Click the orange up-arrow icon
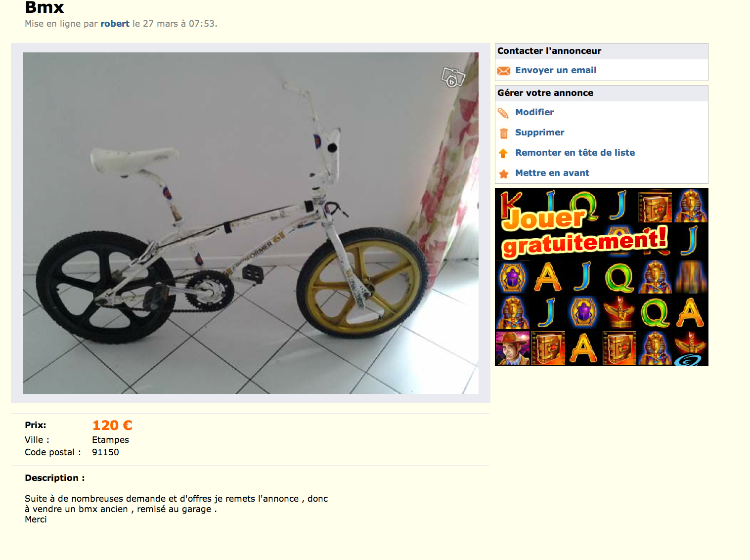Image resolution: width=750 pixels, height=560 pixels. pos(503,153)
